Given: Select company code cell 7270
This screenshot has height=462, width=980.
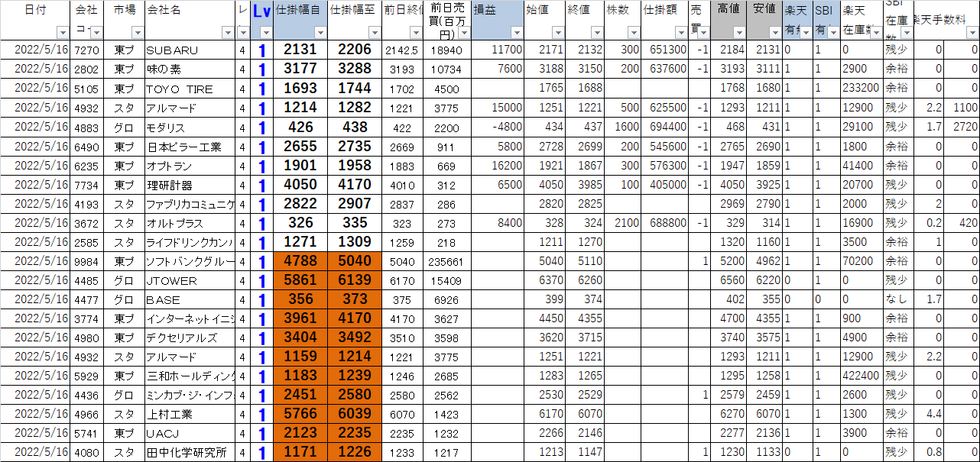Looking at the screenshot, I should coord(87,50).
